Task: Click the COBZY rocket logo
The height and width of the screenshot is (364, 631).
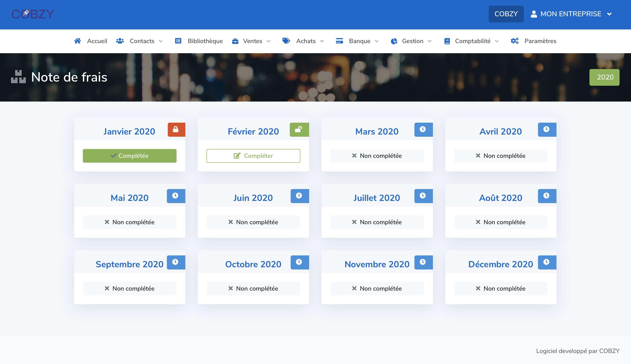Action: click(x=33, y=14)
